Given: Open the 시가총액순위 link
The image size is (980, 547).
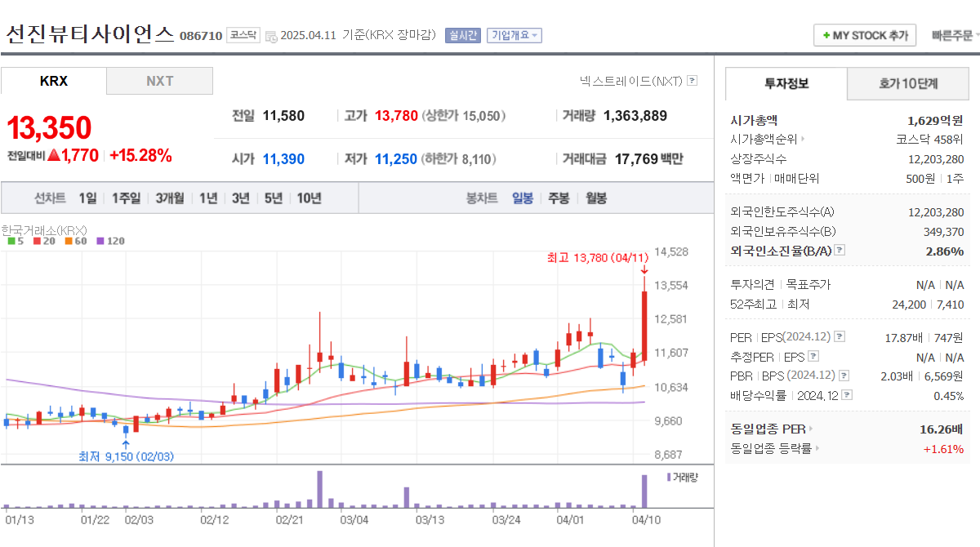Looking at the screenshot, I should pyautogui.click(x=764, y=140).
